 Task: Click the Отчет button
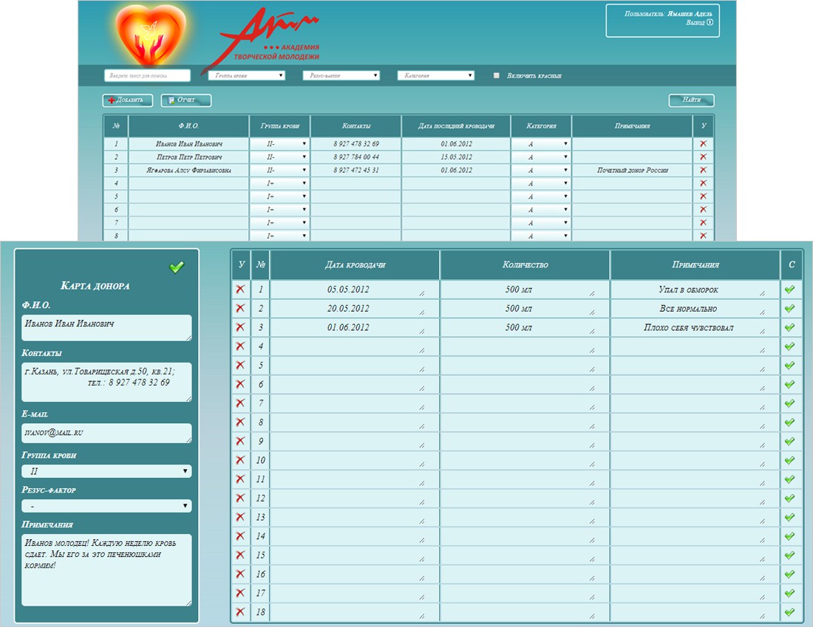[186, 100]
